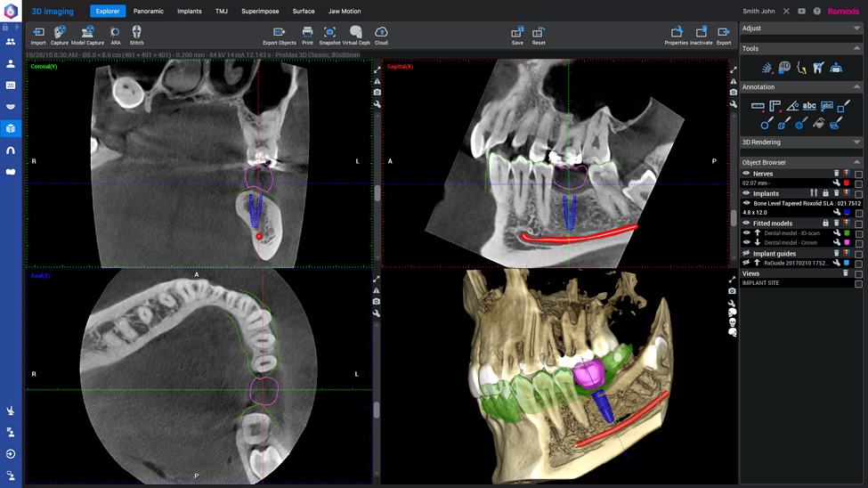Select the ruler measurement annotation tool
868x488 pixels.
click(x=758, y=106)
